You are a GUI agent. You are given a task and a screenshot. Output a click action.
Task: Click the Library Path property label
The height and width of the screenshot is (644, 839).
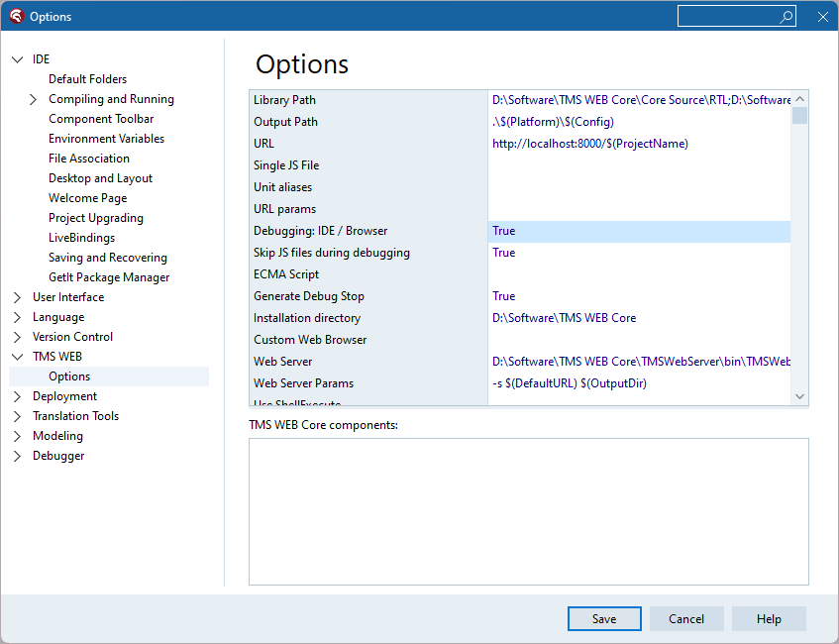pos(284,100)
